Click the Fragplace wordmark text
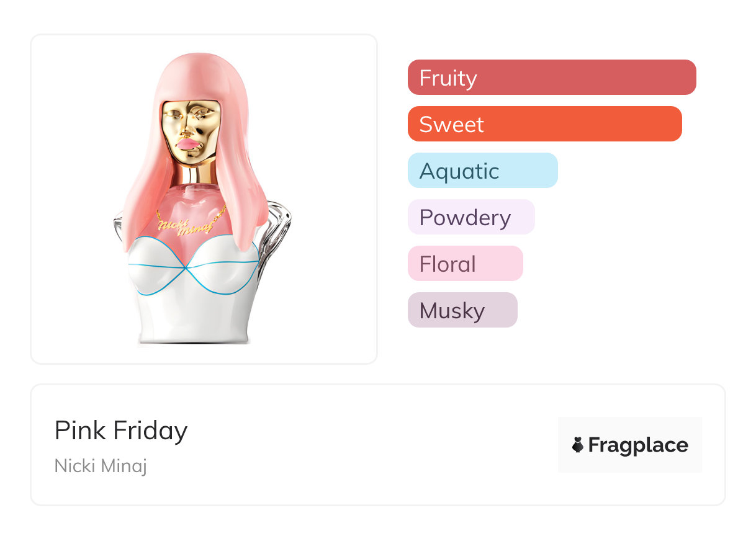 coord(638,445)
